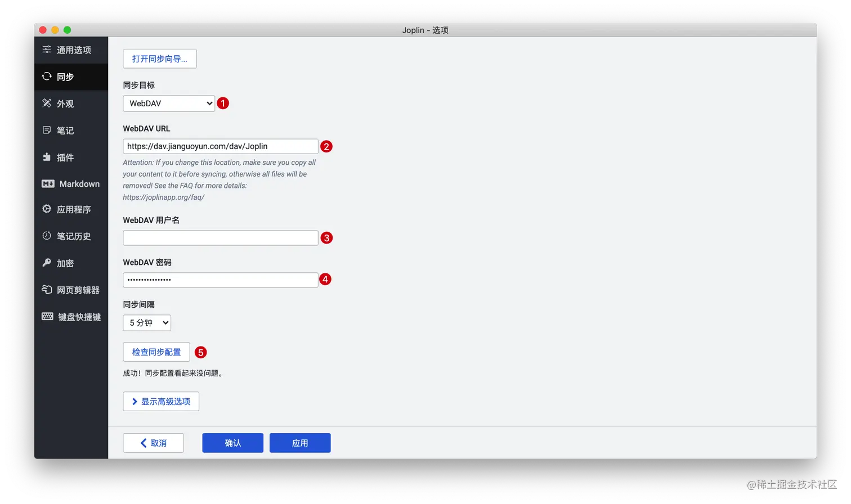Minimize the window using yellow button
This screenshot has height=504, width=851.
[x=55, y=30]
